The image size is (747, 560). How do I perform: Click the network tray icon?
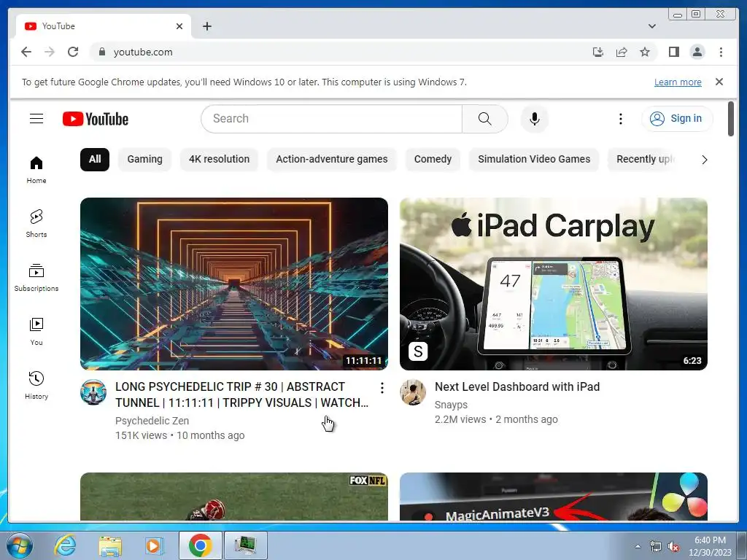pos(656,547)
